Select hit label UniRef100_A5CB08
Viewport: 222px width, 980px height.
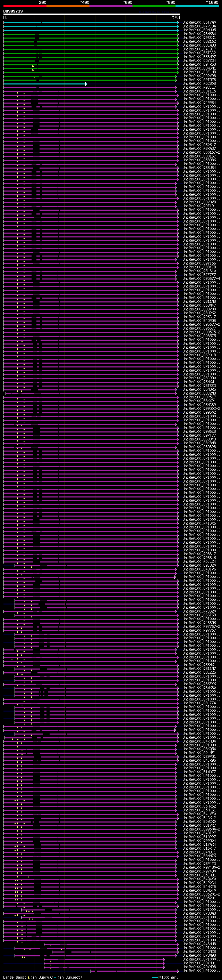(x=199, y=84)
